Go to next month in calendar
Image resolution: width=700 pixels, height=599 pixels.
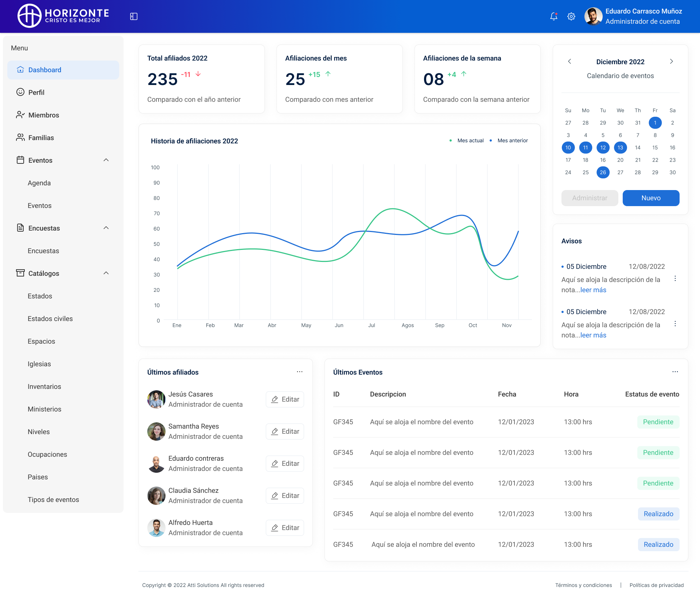pos(672,61)
